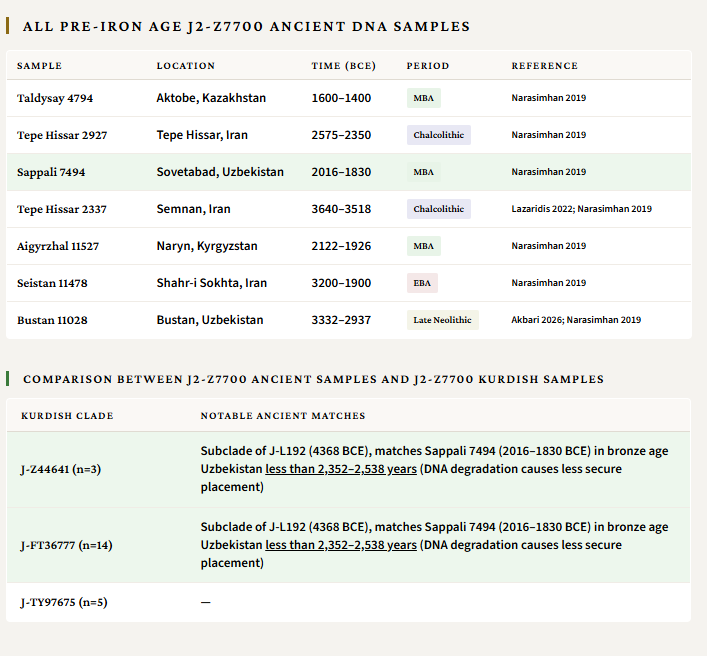Open Narasimhan 2019 reference in Taldysay row
Image resolution: width=707 pixels, height=656 pixels.
pos(549,98)
